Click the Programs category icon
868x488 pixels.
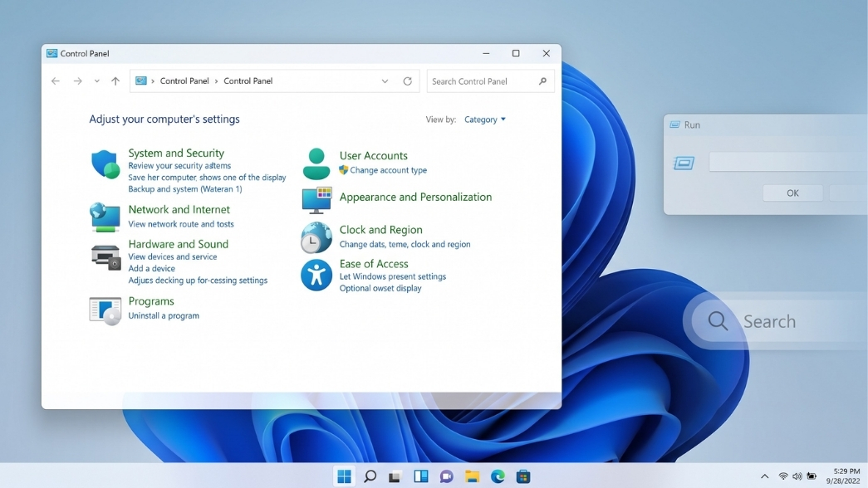(x=105, y=311)
